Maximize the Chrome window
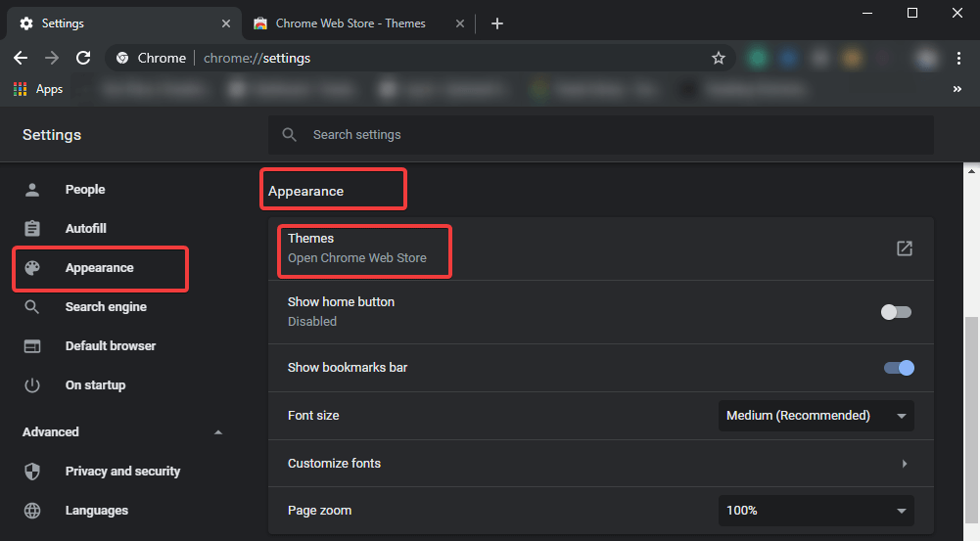Screen dimensions: 980x541 coord(912,13)
